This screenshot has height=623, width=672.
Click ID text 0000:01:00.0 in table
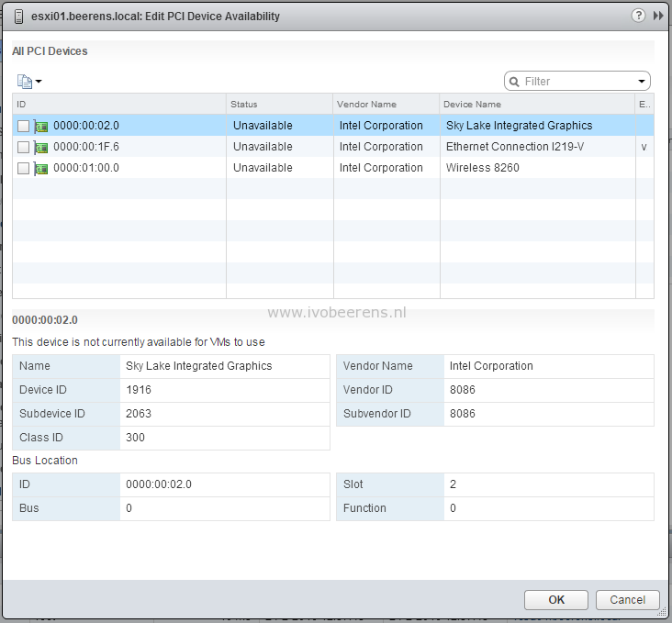point(86,168)
